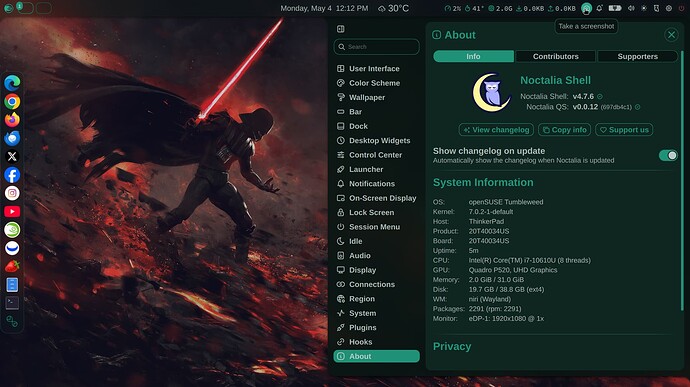
Task: Open Control Center settings
Action: 376,155
